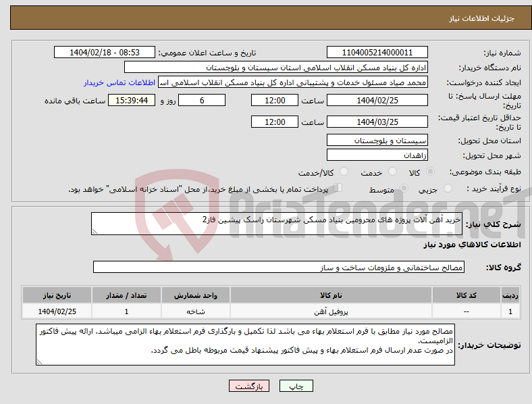
Task: Click the delivery province field سیستان و بلوچستان
Action: (x=377, y=141)
